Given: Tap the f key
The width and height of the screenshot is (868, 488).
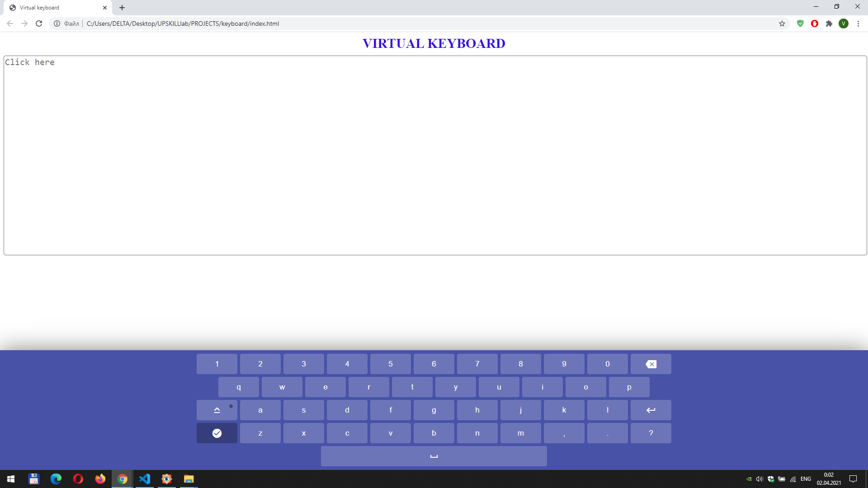Looking at the screenshot, I should 391,410.
